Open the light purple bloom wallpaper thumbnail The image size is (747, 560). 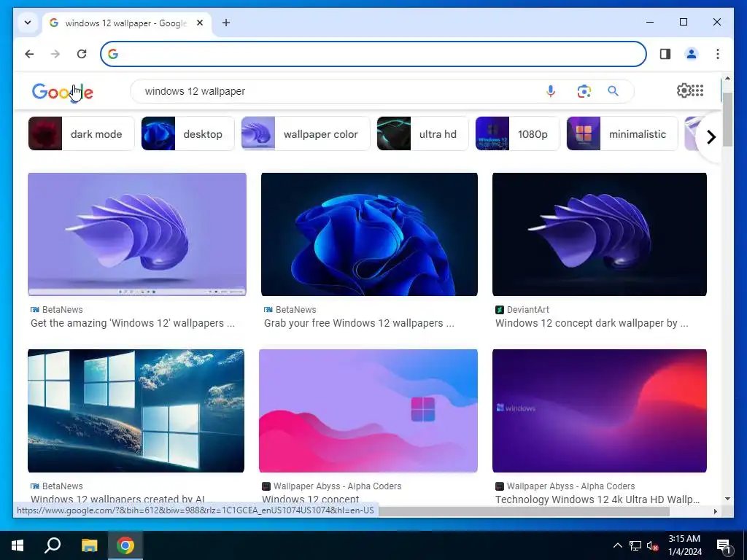tap(137, 234)
